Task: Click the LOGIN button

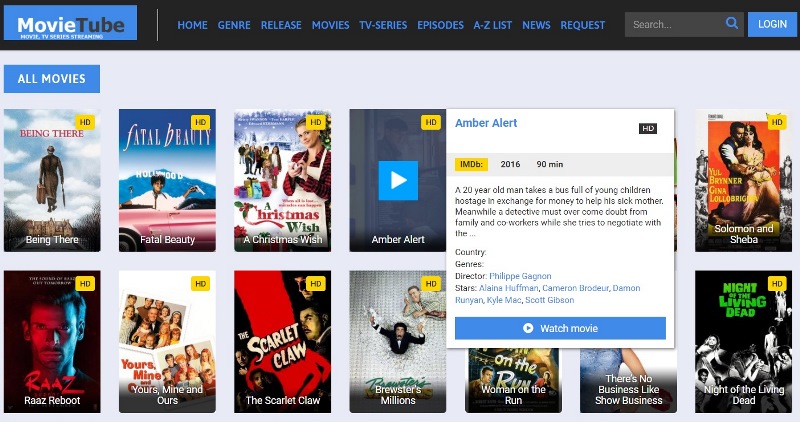Action: (772, 24)
